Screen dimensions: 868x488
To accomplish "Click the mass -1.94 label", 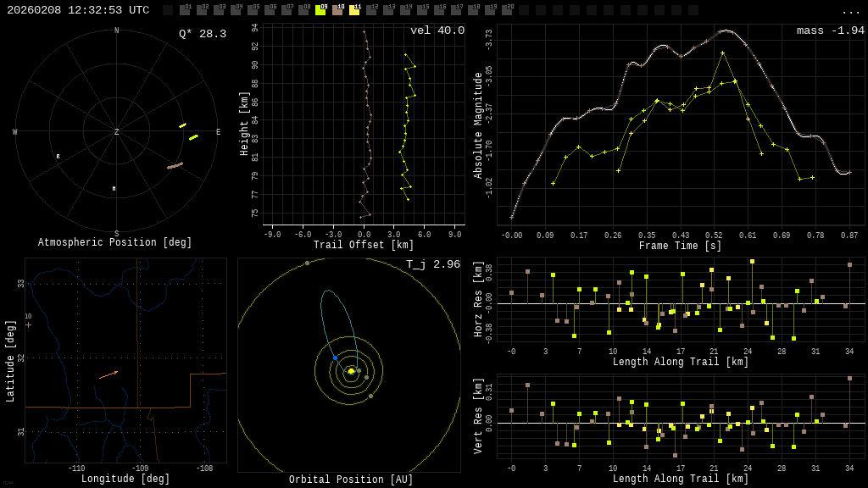I will point(830,30).
